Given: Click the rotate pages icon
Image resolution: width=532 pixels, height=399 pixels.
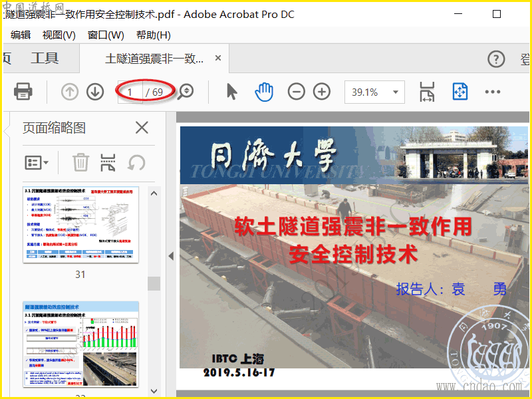Looking at the screenshot, I should tap(136, 162).
